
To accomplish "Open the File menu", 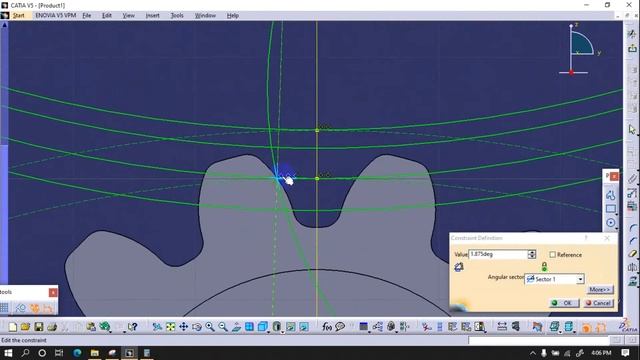I will coord(87,16).
